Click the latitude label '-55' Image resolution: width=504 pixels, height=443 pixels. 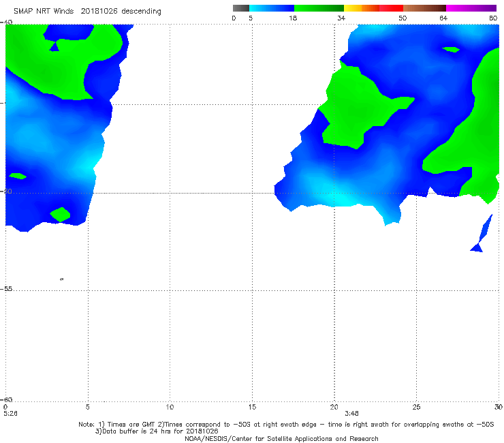[6, 289]
